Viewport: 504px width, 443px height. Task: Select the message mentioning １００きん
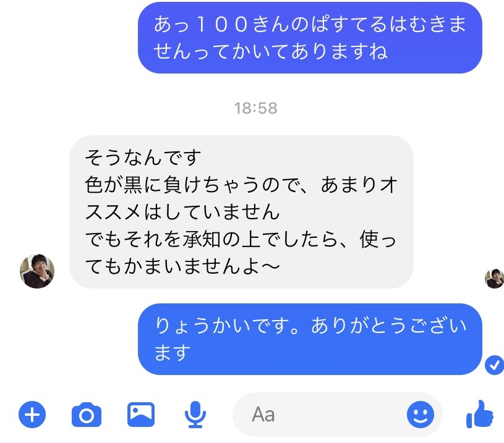tap(310, 38)
